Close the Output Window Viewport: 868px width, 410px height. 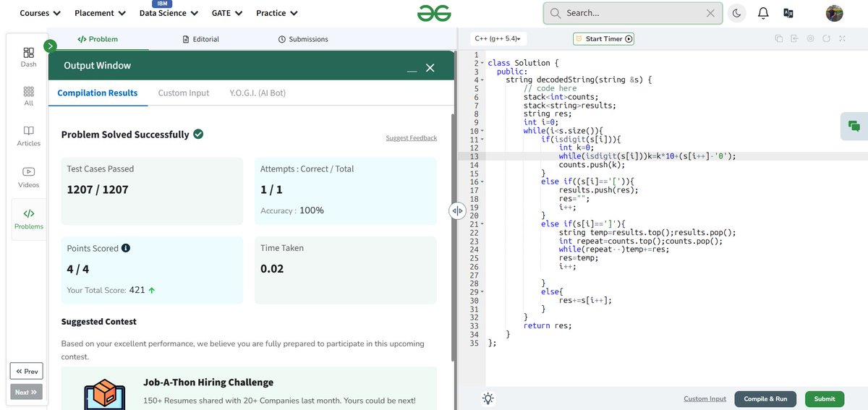(x=430, y=67)
